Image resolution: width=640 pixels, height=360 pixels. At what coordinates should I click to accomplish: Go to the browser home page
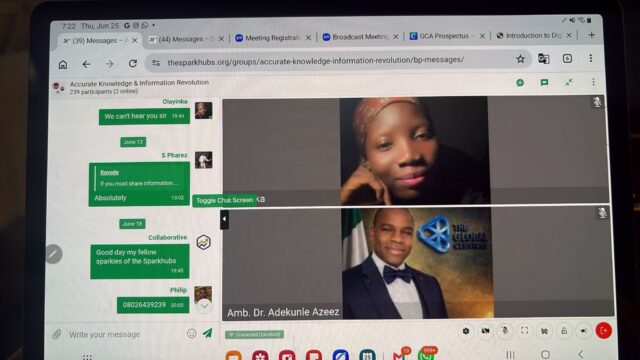[63, 64]
